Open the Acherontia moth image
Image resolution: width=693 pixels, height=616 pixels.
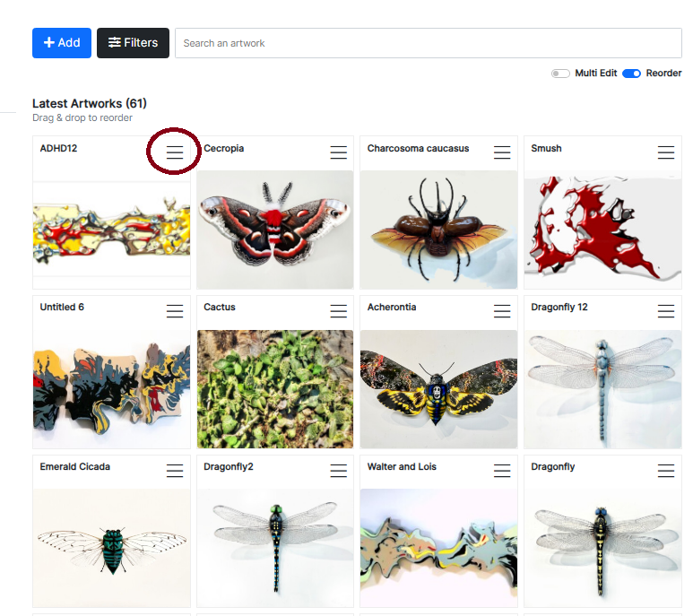point(438,389)
